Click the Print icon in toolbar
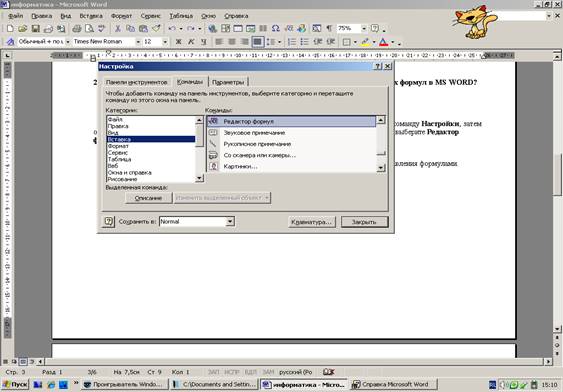 [x=76, y=28]
